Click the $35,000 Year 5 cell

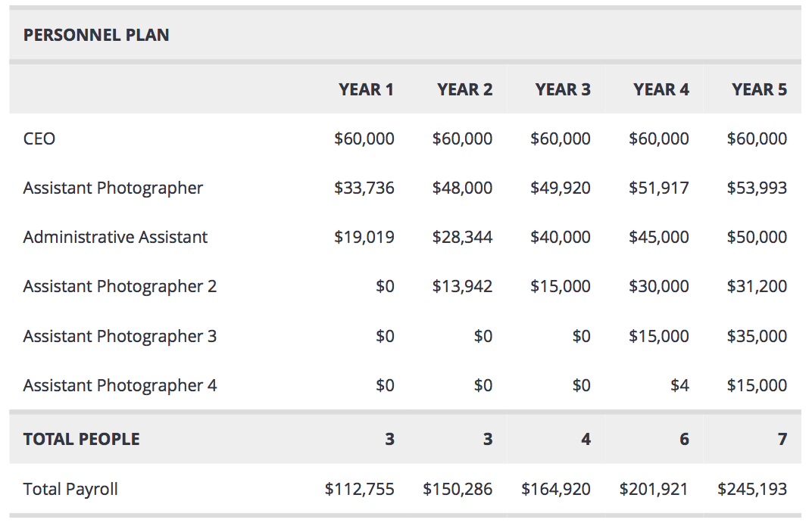[x=757, y=336]
